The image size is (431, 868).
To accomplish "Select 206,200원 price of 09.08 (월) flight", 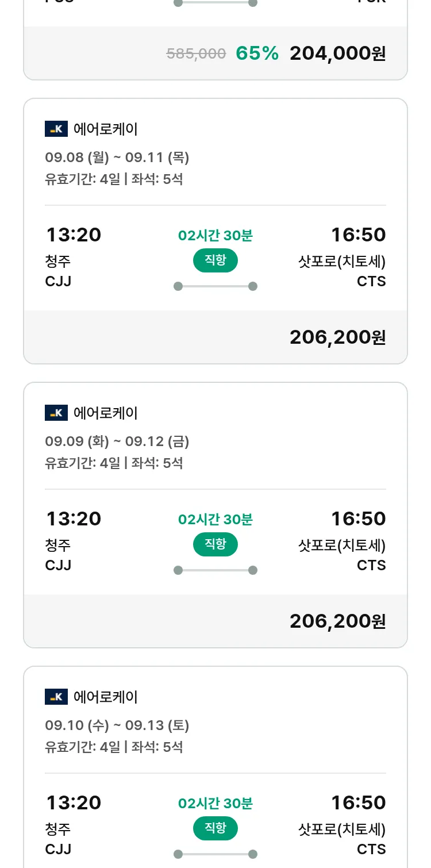I will (337, 337).
